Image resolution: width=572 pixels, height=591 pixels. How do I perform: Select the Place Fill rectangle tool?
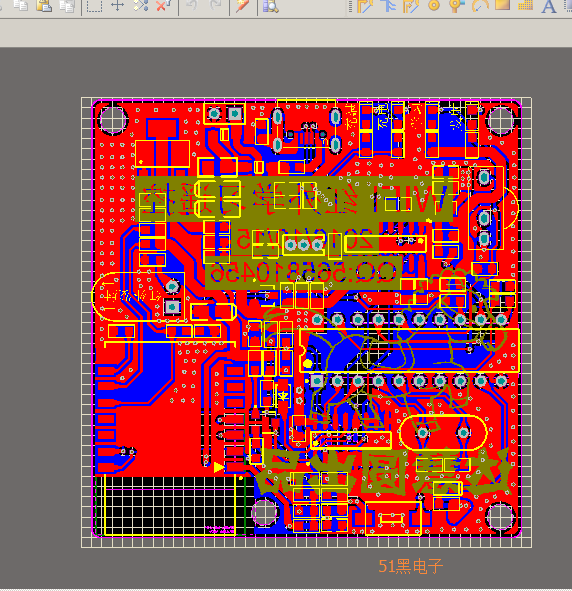point(502,5)
